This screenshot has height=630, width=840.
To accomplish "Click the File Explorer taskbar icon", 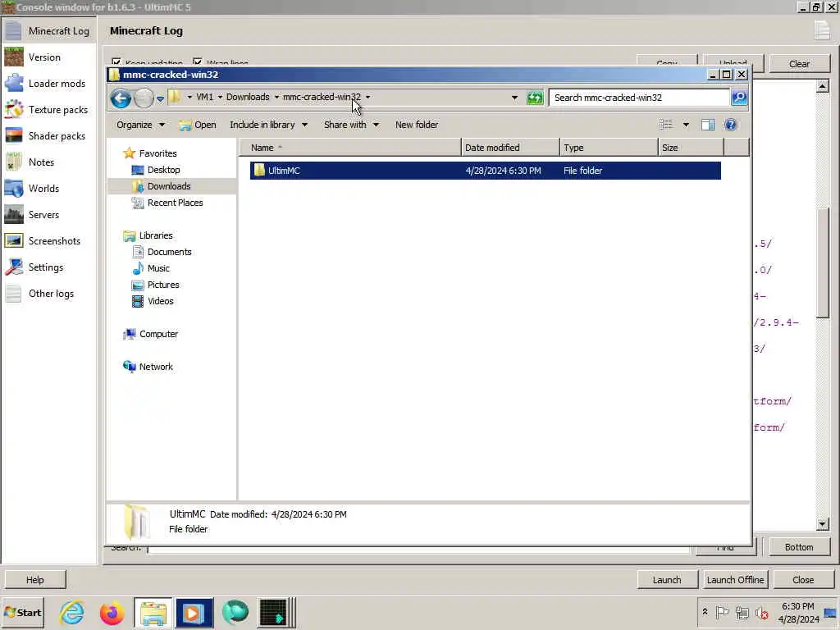I will (153, 613).
